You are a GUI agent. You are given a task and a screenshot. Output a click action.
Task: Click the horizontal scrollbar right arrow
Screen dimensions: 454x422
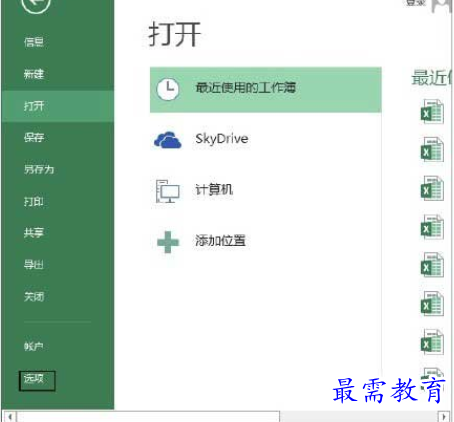[443, 417]
